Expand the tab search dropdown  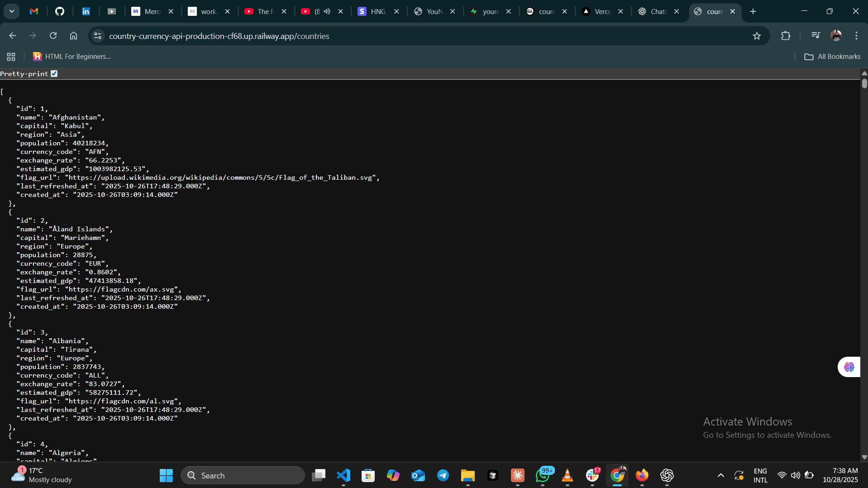pyautogui.click(x=12, y=11)
